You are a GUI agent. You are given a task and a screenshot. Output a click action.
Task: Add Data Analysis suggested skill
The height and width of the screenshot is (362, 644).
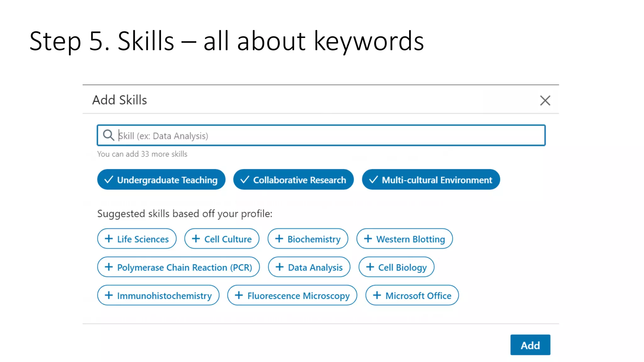click(x=309, y=267)
